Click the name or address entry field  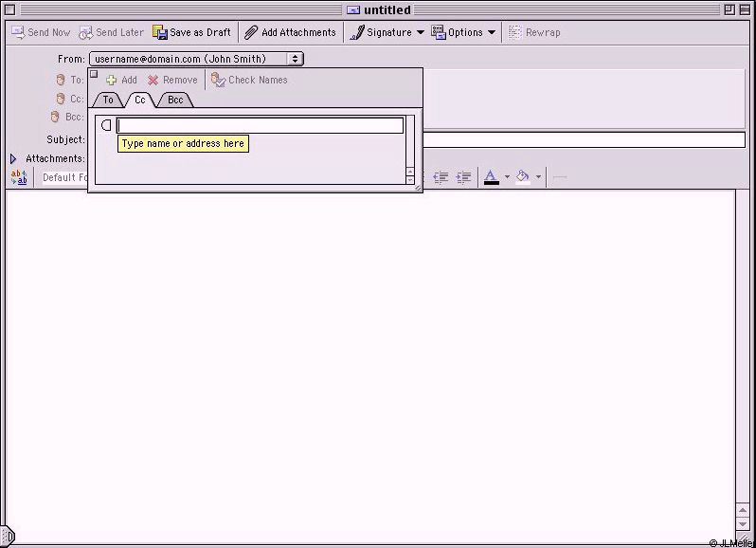point(261,125)
